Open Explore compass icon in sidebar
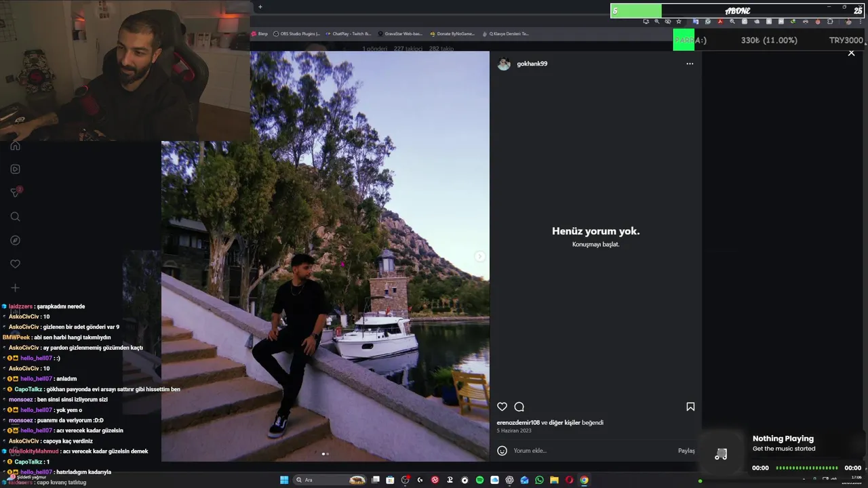 pyautogui.click(x=15, y=241)
